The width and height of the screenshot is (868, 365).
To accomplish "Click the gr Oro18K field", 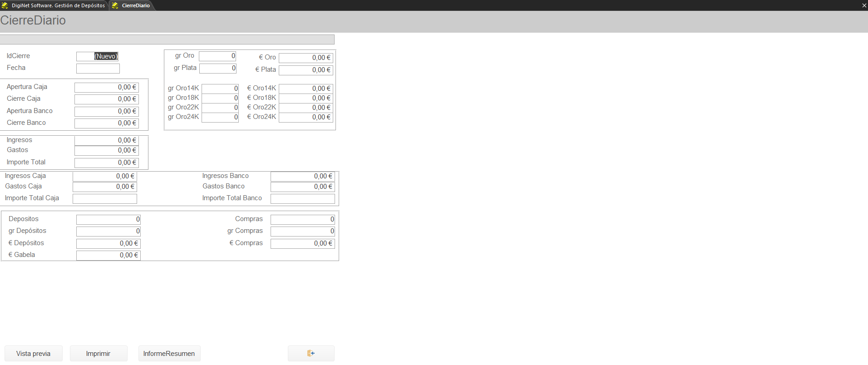I will coord(220,98).
